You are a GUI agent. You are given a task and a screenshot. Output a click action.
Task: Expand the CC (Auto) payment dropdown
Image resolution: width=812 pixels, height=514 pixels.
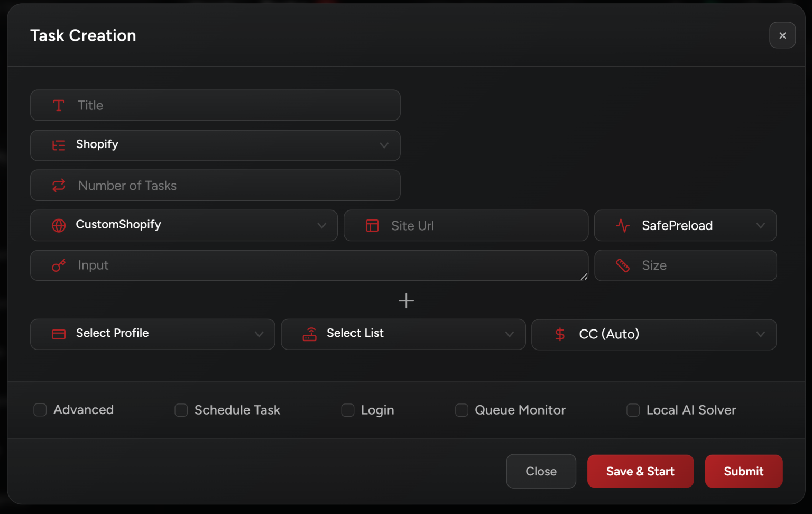click(x=654, y=334)
